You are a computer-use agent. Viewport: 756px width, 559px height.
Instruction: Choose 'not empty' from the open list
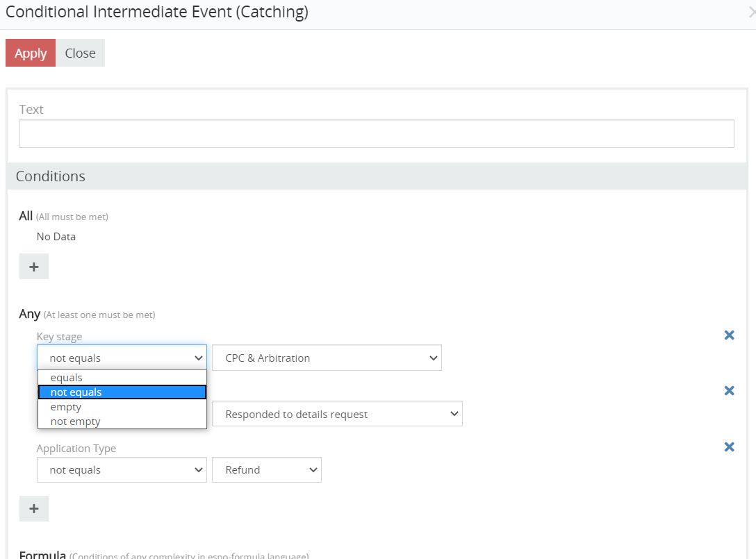tap(75, 422)
